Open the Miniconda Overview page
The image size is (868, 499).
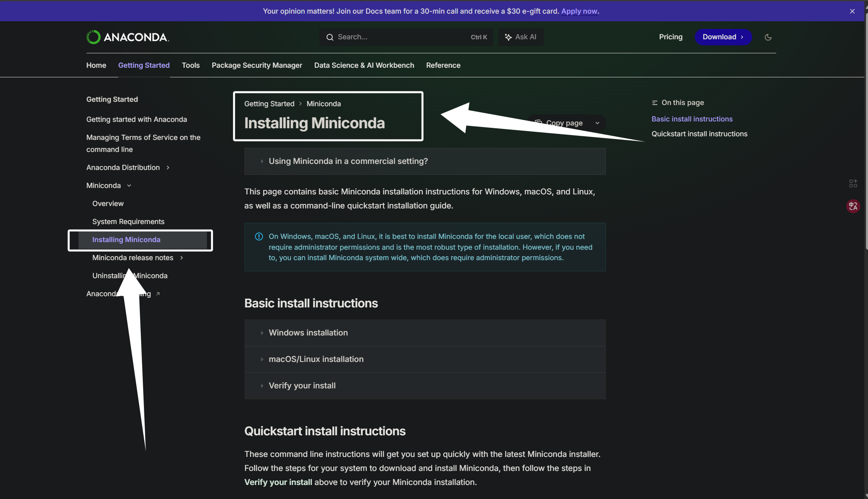pos(108,204)
